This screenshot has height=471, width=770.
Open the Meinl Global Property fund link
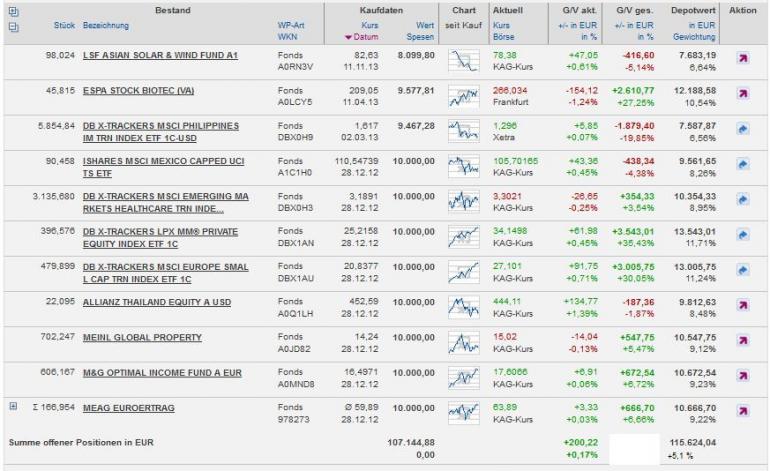[x=142, y=337]
